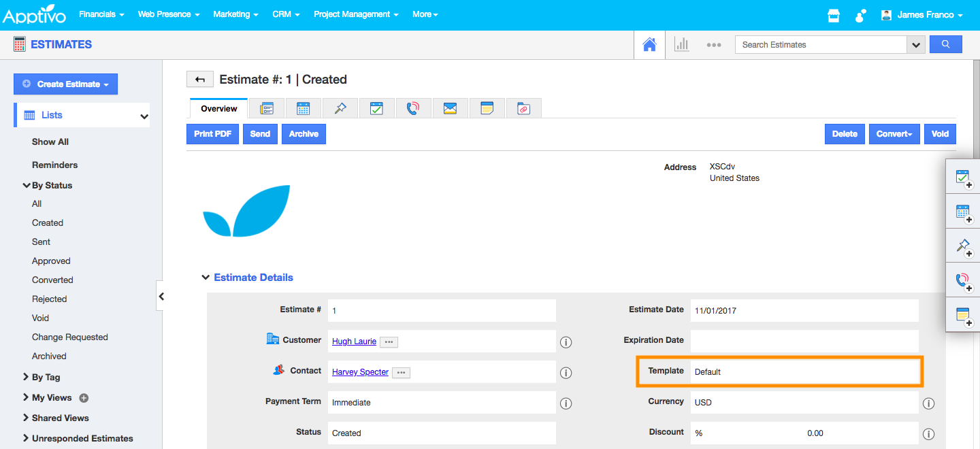Click the info icon beside Discount field
Viewport: 980px width, 449px height.
928,434
